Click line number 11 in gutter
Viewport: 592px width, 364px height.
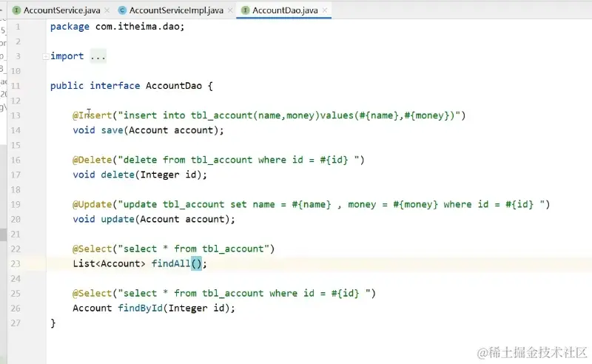[16, 86]
